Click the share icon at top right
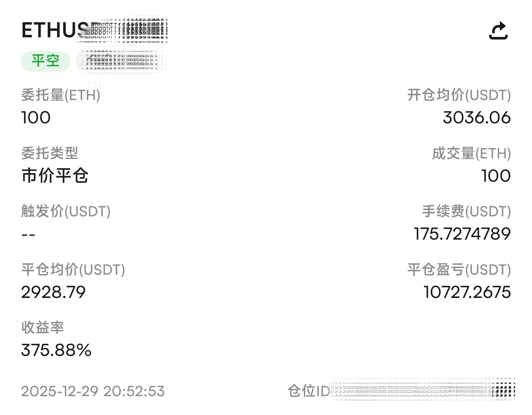This screenshot has width=532, height=415. pos(498,31)
